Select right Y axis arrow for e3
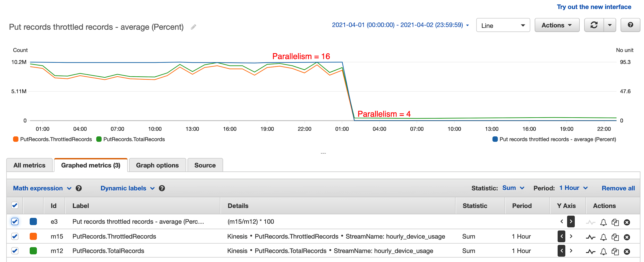 (x=571, y=222)
